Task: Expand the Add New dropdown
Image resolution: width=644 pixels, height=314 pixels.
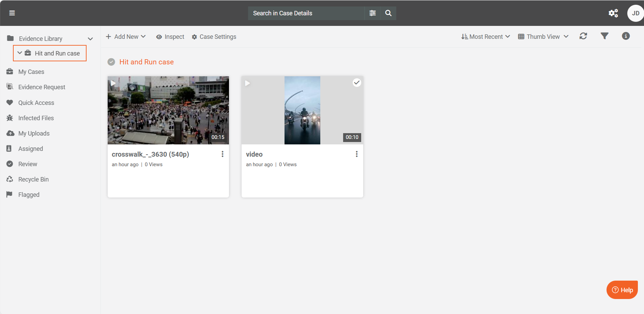Action: point(126,37)
